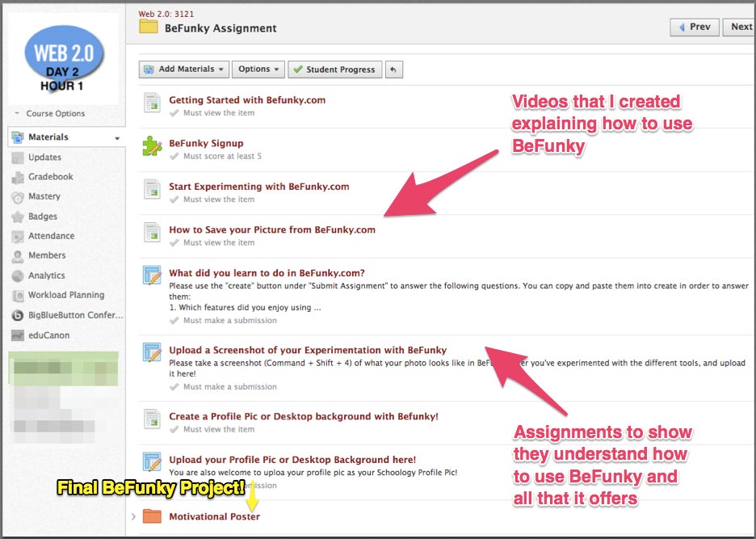The height and width of the screenshot is (539, 756).
Task: Expand the Motivational Poster folder chevron
Action: tap(133, 516)
